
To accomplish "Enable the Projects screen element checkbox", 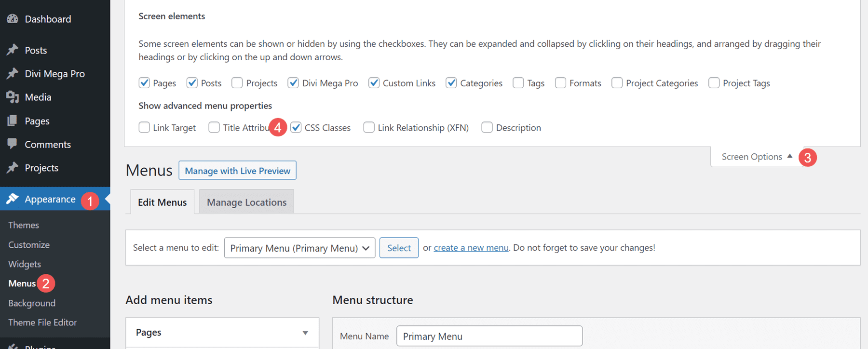I will click(237, 83).
